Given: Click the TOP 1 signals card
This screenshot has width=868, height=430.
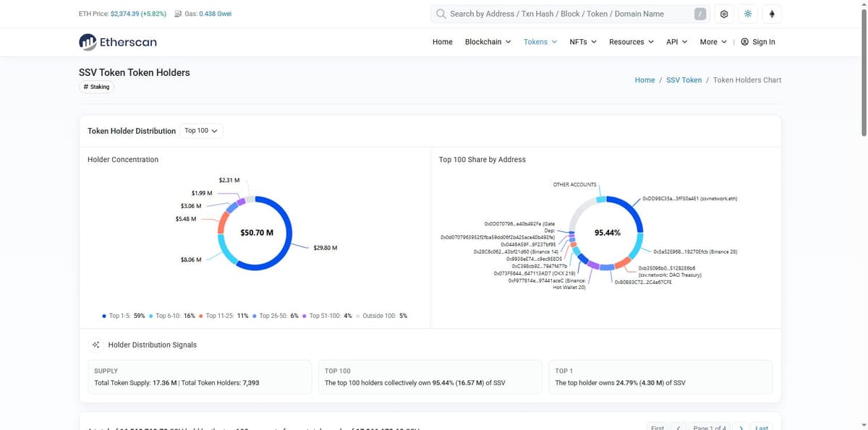Looking at the screenshot, I should (x=660, y=377).
